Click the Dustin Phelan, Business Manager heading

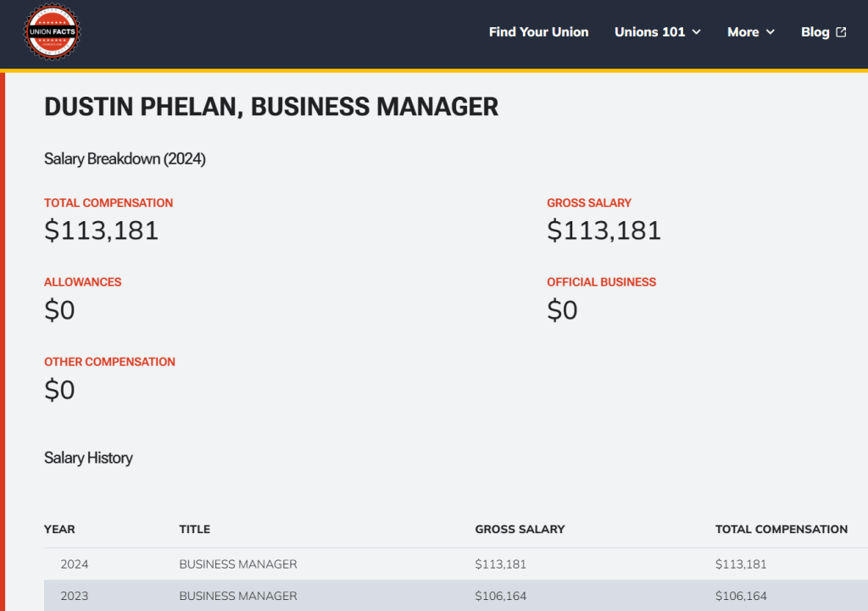click(271, 107)
